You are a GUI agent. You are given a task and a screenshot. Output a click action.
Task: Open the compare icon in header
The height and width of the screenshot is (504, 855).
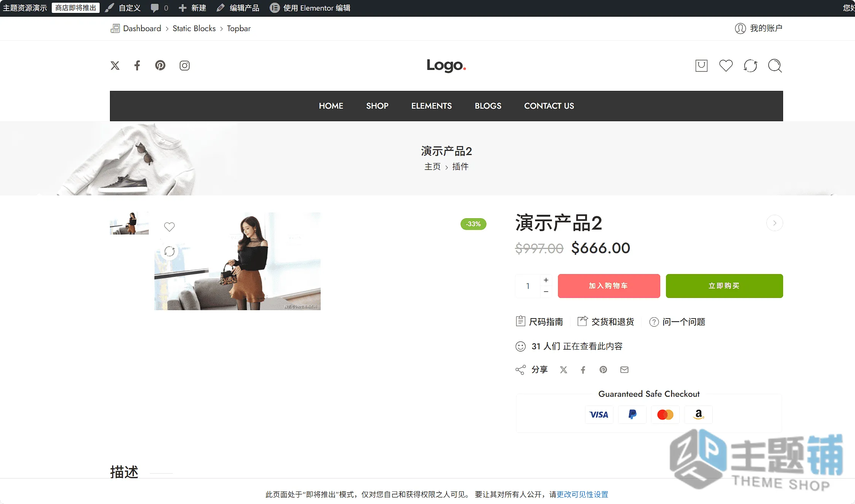pos(750,65)
